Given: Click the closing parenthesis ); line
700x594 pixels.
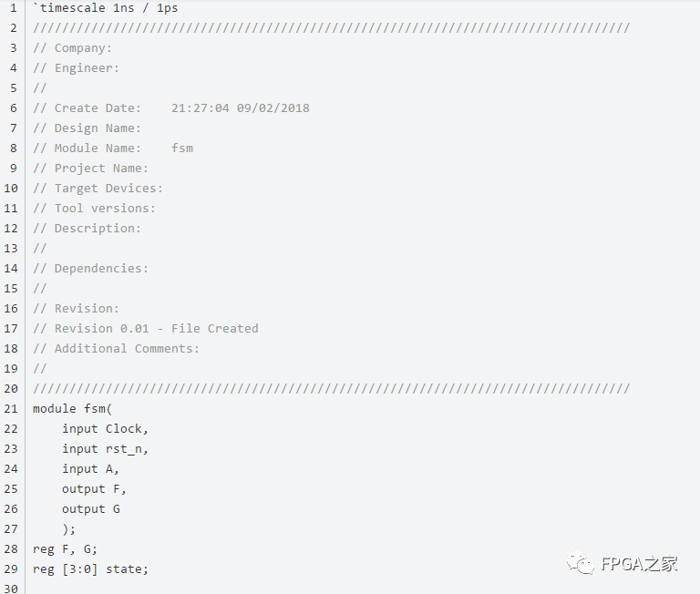Looking at the screenshot, I should click(x=69, y=528).
